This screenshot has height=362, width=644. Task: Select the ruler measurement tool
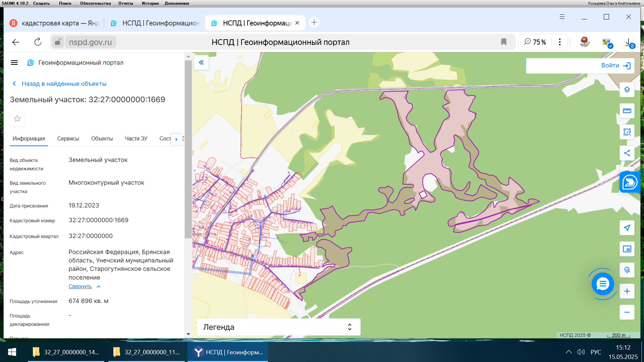627,111
